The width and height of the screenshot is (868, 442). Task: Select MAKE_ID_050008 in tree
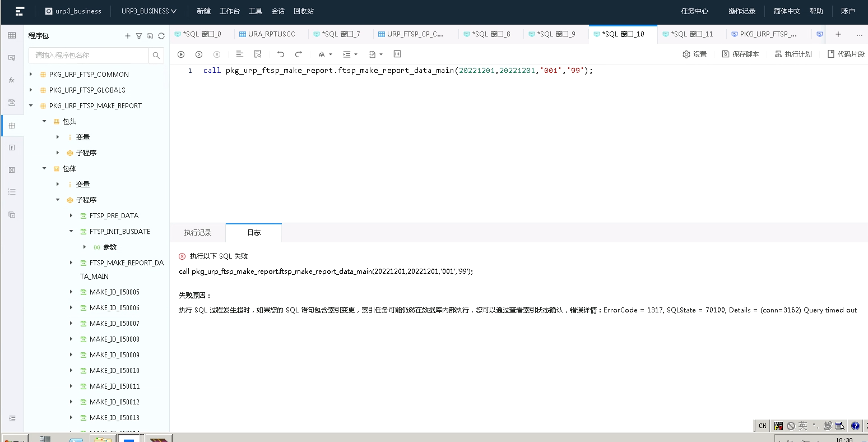[114, 339]
